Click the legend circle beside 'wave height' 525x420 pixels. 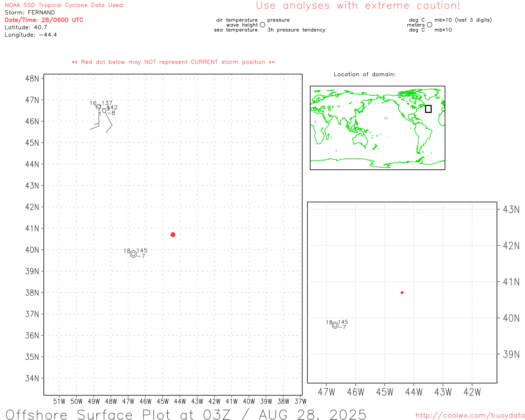click(x=262, y=25)
